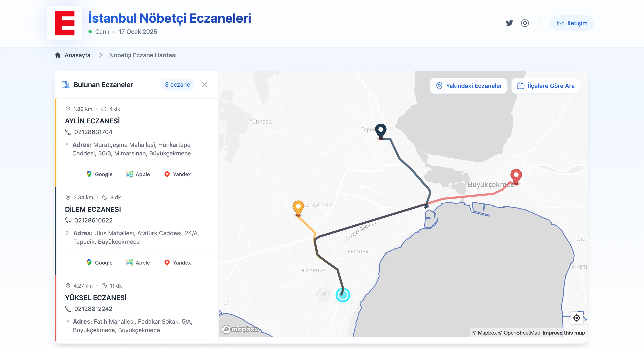Open İlçelere Göre Ara search
Image resolution: width=644 pixels, height=348 pixels.
[x=545, y=86]
